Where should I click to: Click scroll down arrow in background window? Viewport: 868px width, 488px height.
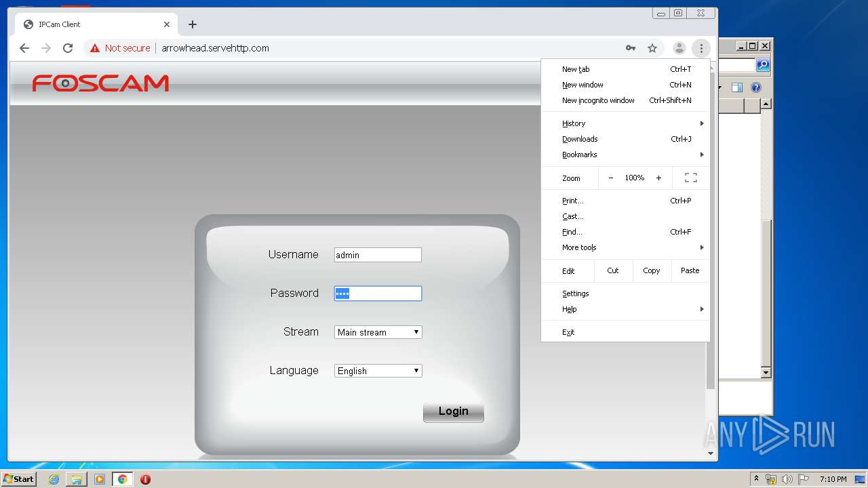click(766, 373)
